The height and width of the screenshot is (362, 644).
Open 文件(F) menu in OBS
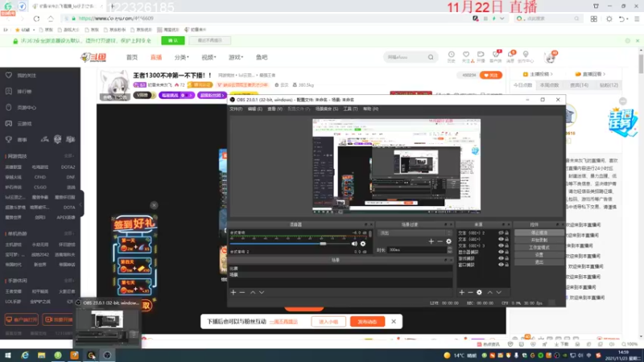point(236,109)
